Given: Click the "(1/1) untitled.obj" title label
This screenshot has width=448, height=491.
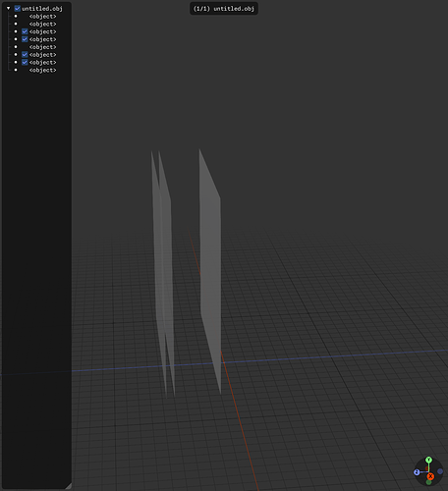Looking at the screenshot, I should tap(224, 9).
